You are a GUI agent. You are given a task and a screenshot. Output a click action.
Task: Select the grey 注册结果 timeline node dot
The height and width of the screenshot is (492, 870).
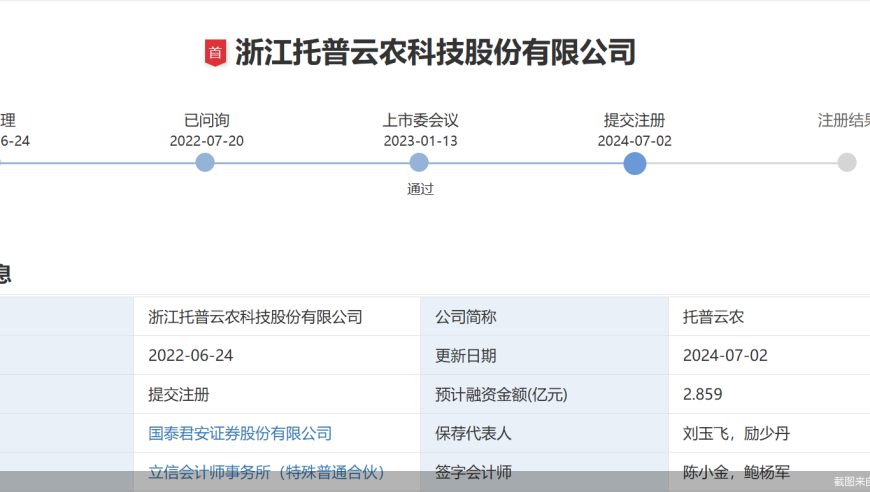pyautogui.click(x=847, y=163)
